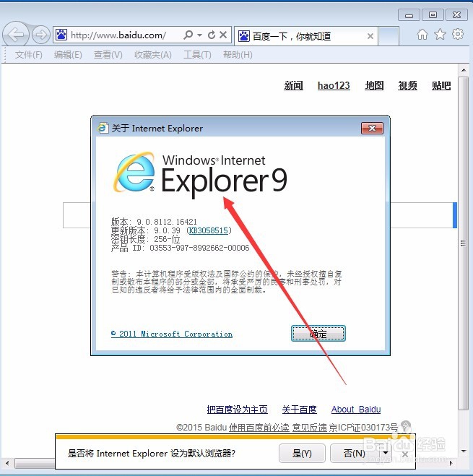The height and width of the screenshot is (476, 473).
Task: Click the Baidu paw favicon in address bar
Action: point(61,35)
